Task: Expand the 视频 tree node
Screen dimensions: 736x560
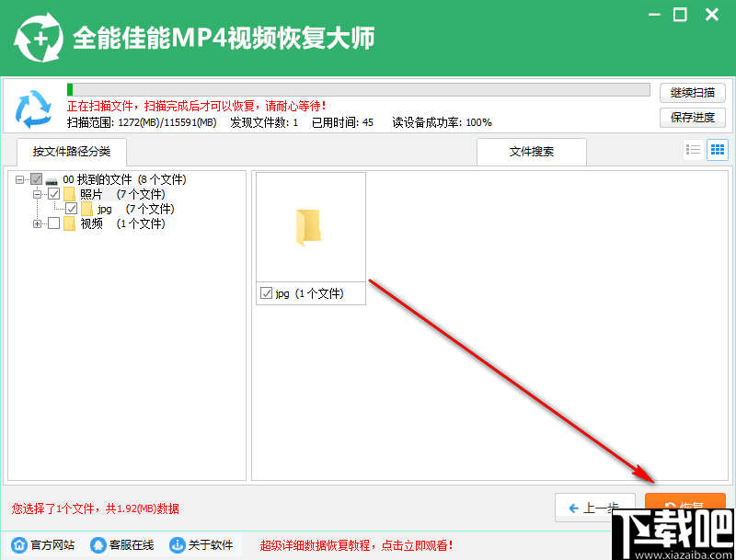Action: pyautogui.click(x=37, y=223)
